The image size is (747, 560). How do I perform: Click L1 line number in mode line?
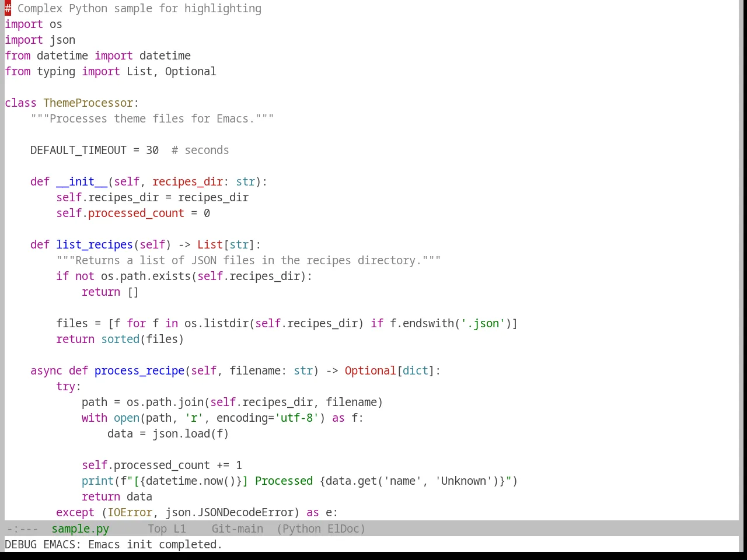coord(180,528)
